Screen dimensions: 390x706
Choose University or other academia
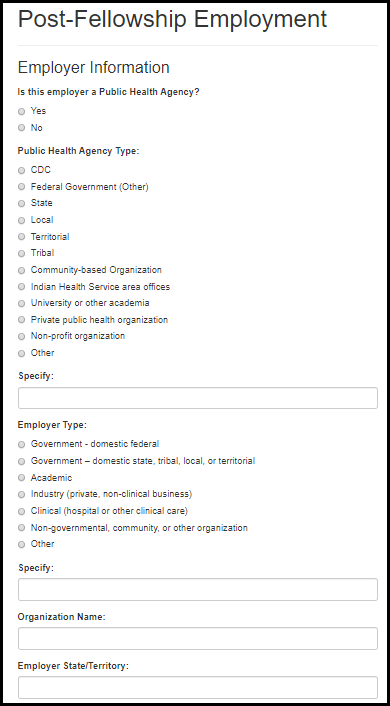pyautogui.click(x=21, y=303)
